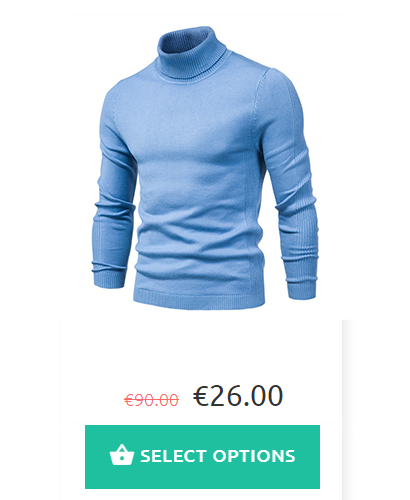The height and width of the screenshot is (500, 410).
Task: Click the product card's shadowed right edge
Action: coord(347,410)
